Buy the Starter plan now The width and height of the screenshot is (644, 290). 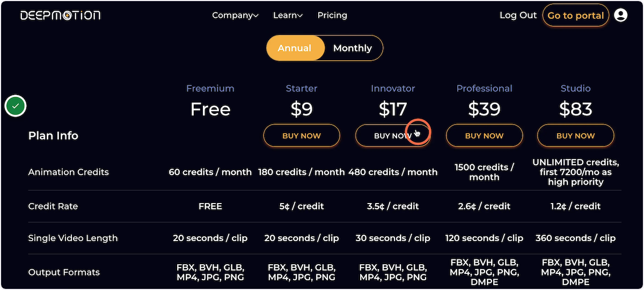pos(302,136)
